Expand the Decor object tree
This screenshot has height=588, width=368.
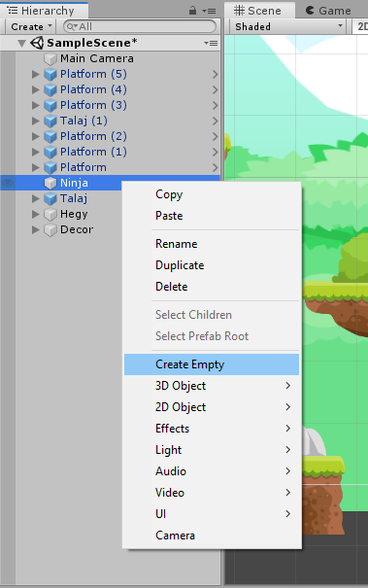(x=36, y=229)
